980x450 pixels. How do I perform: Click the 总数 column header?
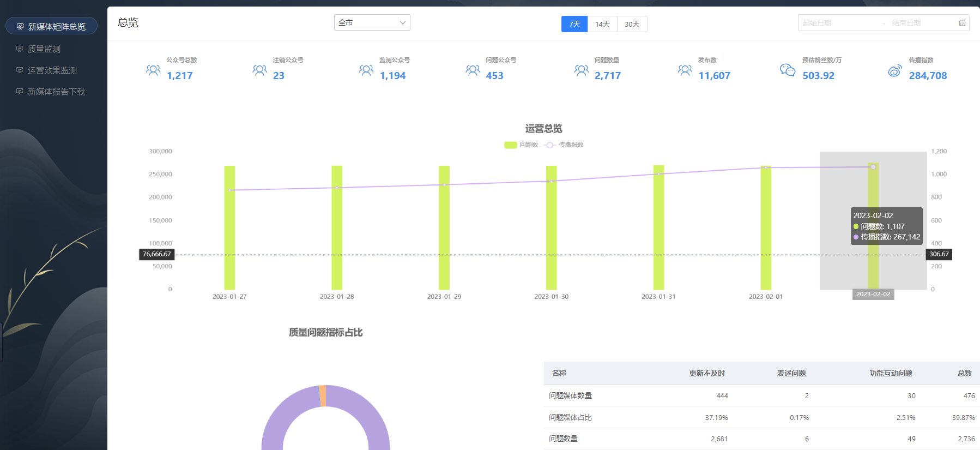click(x=965, y=373)
